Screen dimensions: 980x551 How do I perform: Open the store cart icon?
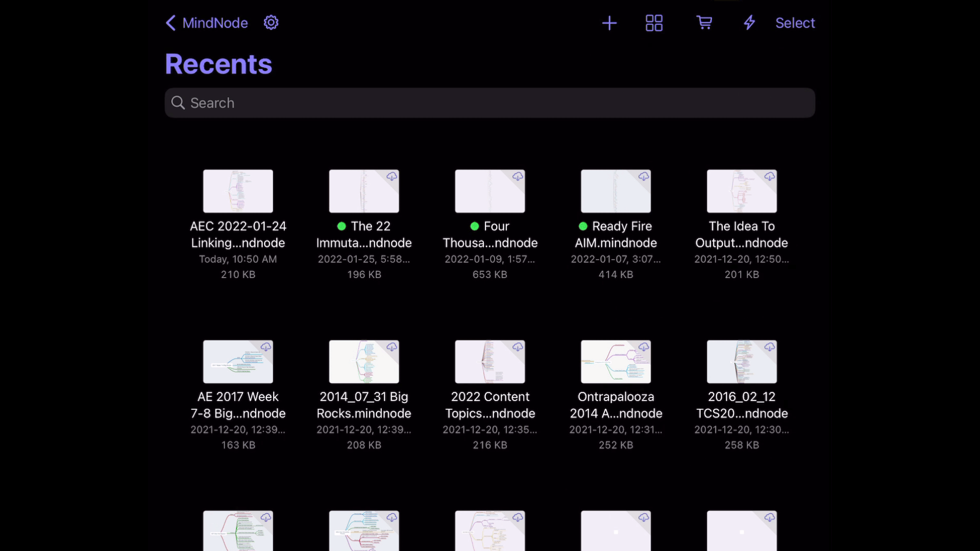[x=704, y=22]
